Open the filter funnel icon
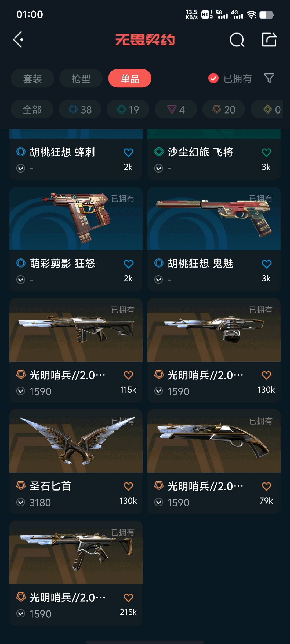Image resolution: width=290 pixels, height=644 pixels. [x=269, y=78]
